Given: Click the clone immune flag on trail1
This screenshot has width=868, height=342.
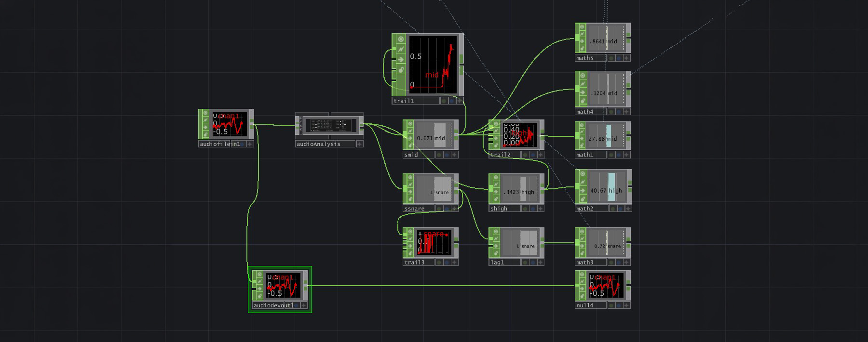Looking at the screenshot, I should pos(401,49).
